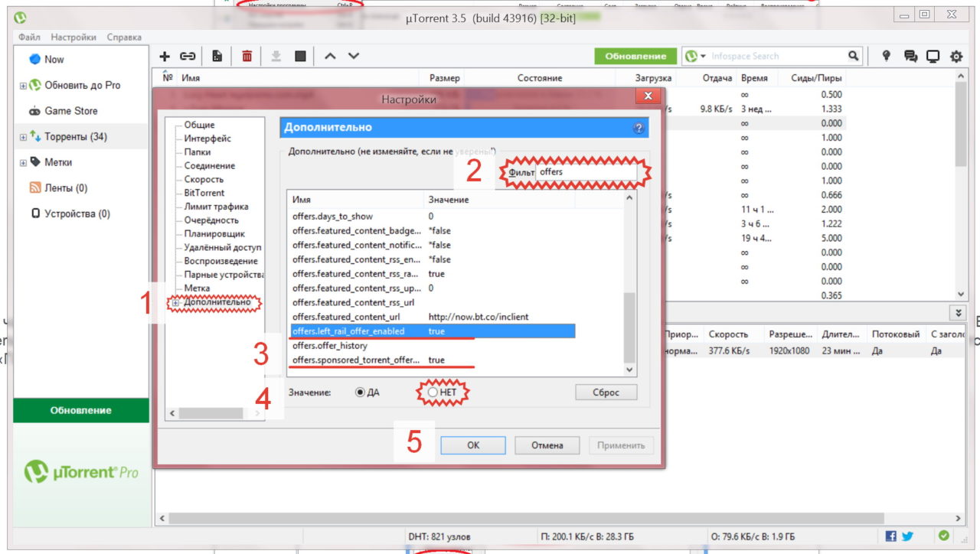The width and height of the screenshot is (980, 554).
Task: Click OK button in settings dialog
Action: pyautogui.click(x=473, y=445)
